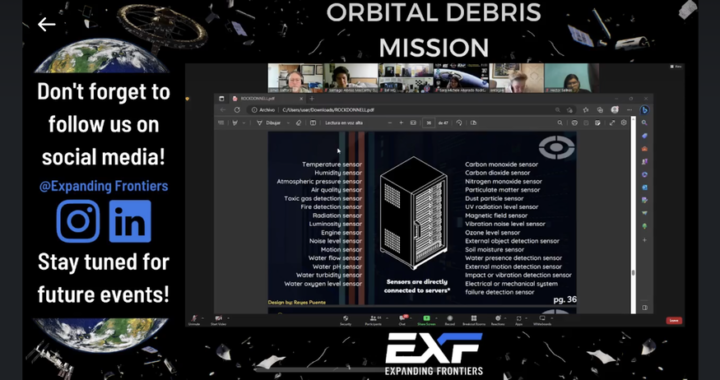Screen dimensions: 720x380
Task: Click the address bar with ROCKDONNELL.pdf path
Action: 411,110
